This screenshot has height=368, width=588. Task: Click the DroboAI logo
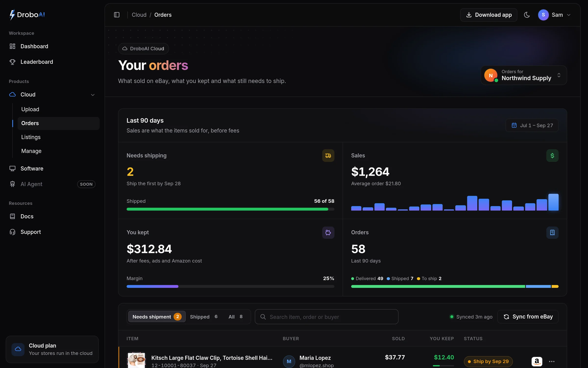pyautogui.click(x=27, y=15)
